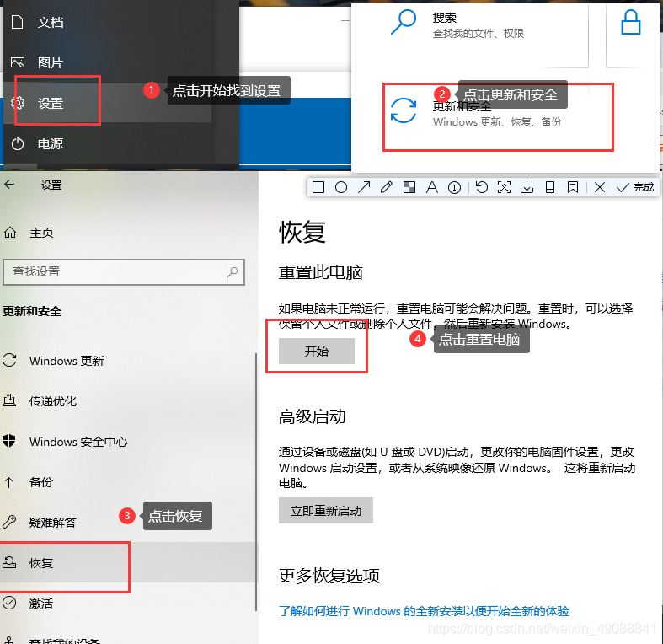Download the screenshot to file
The height and width of the screenshot is (644, 663).
pyautogui.click(x=527, y=187)
